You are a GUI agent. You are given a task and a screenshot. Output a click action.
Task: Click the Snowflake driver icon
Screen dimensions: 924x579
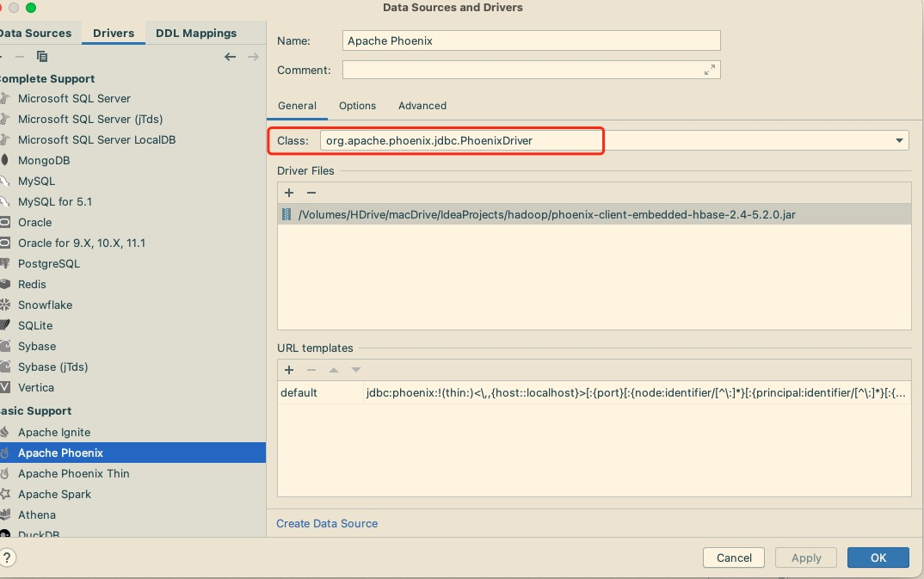point(4,305)
